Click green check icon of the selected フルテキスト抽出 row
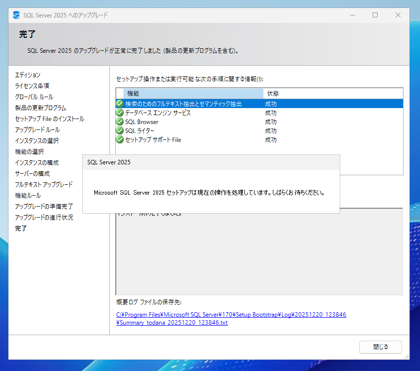Image resolution: width=420 pixels, height=371 pixels. click(120, 104)
